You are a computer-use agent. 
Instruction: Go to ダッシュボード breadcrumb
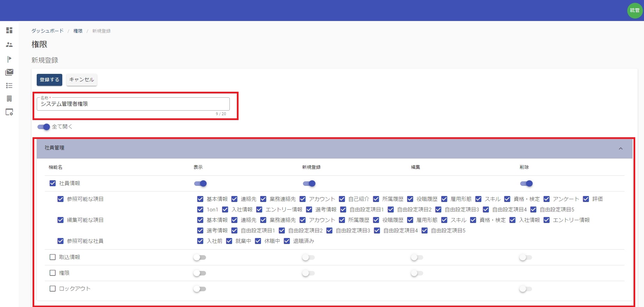click(x=48, y=31)
